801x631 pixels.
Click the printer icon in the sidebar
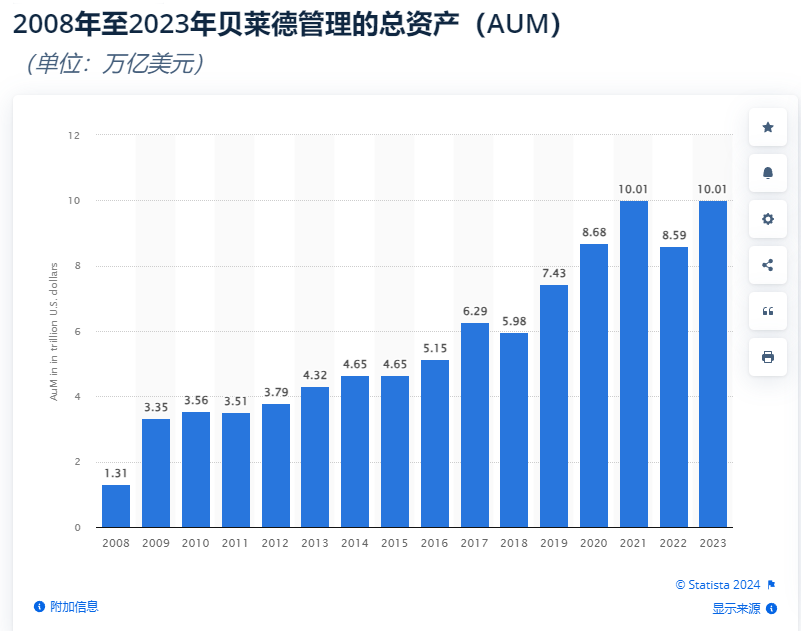coord(767,357)
